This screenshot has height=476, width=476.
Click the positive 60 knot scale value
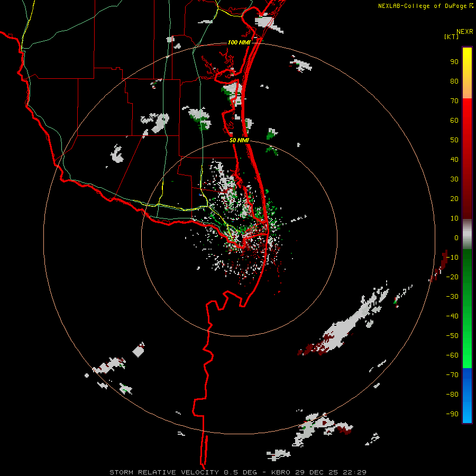point(454,121)
